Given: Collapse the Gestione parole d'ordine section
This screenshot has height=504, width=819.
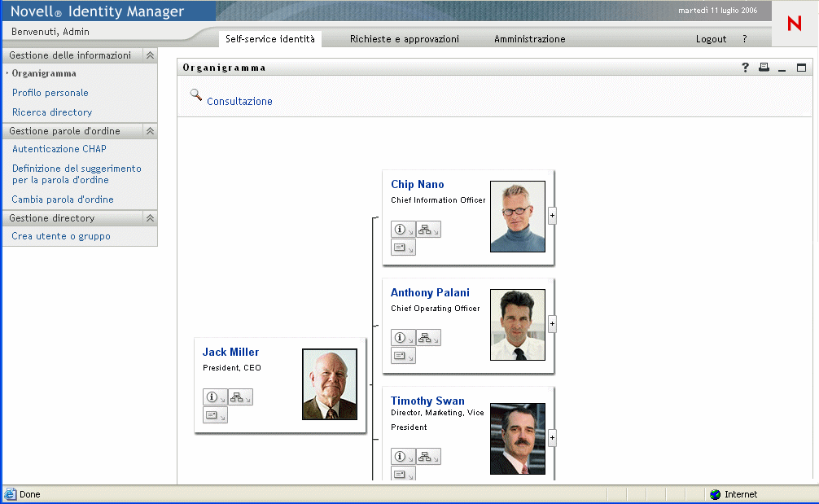Looking at the screenshot, I should (150, 131).
